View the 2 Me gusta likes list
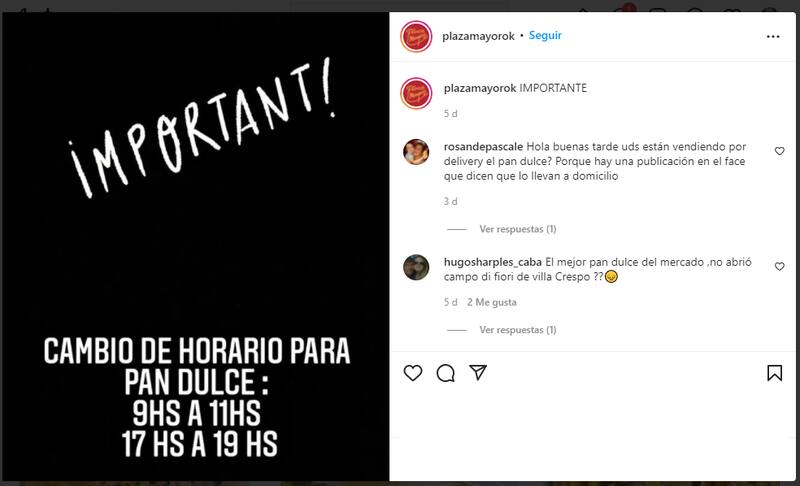Screen dimensions: 800x486 point(491,302)
